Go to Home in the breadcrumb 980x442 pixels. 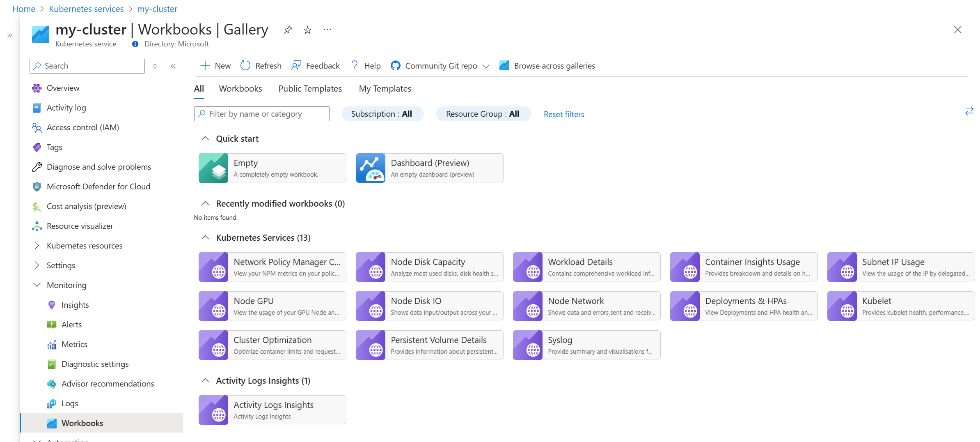pyautogui.click(x=24, y=9)
